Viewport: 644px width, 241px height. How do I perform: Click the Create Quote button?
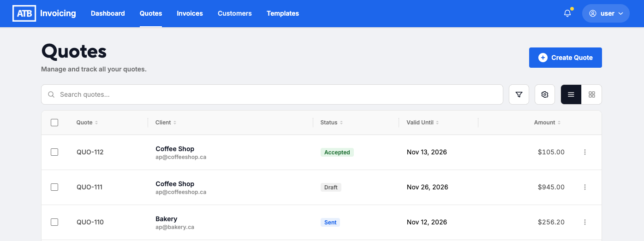(x=566, y=58)
